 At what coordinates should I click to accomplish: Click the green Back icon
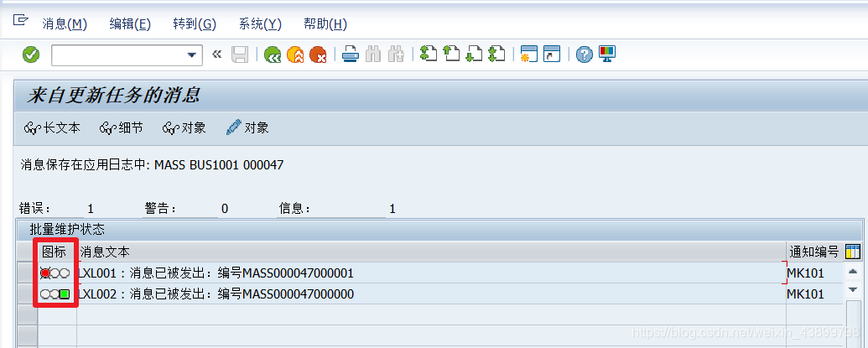273,55
